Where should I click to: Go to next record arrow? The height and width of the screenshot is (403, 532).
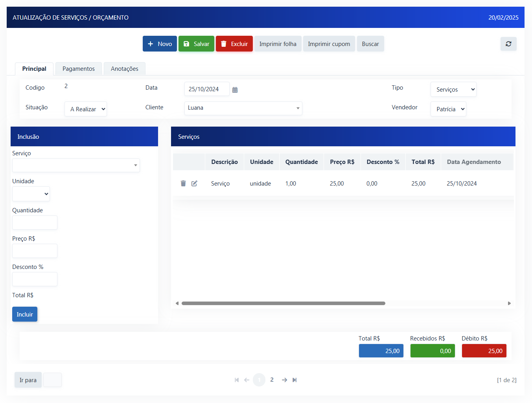coord(284,380)
